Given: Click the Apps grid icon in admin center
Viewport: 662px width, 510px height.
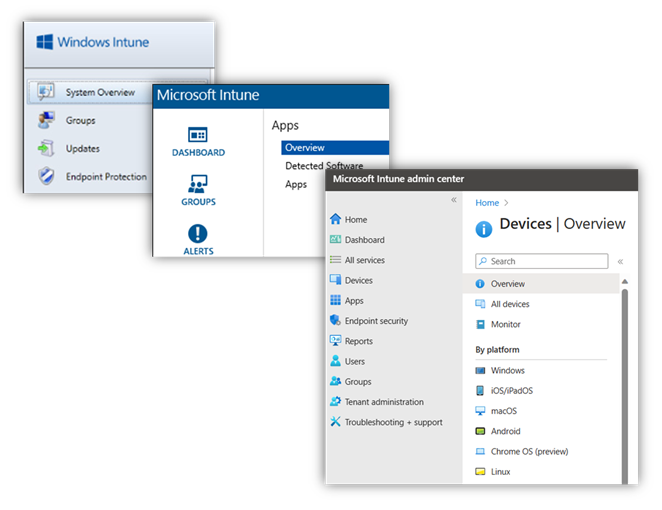Looking at the screenshot, I should point(335,300).
